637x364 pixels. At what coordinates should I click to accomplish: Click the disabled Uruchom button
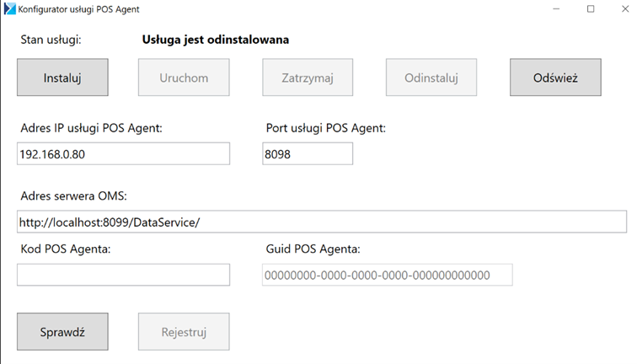click(x=184, y=78)
